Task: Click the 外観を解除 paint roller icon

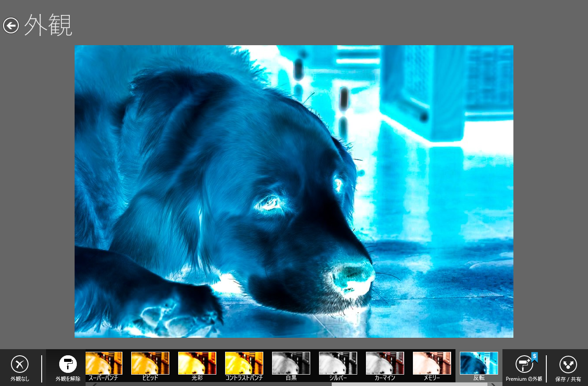Action: pyautogui.click(x=68, y=364)
